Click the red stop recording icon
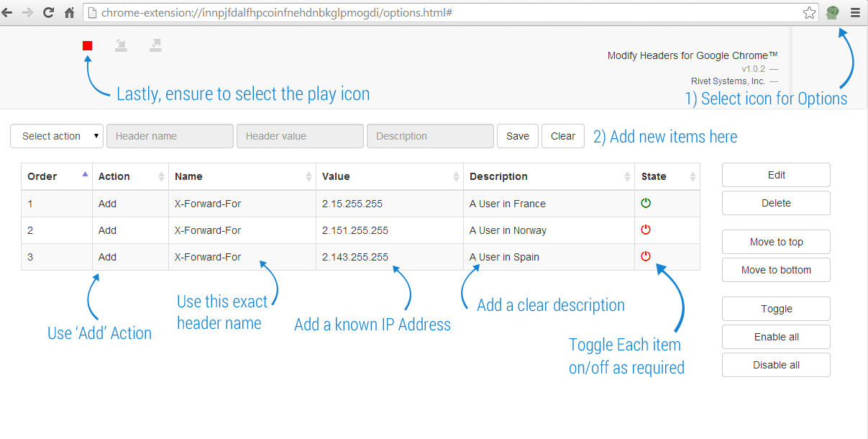 (87, 46)
